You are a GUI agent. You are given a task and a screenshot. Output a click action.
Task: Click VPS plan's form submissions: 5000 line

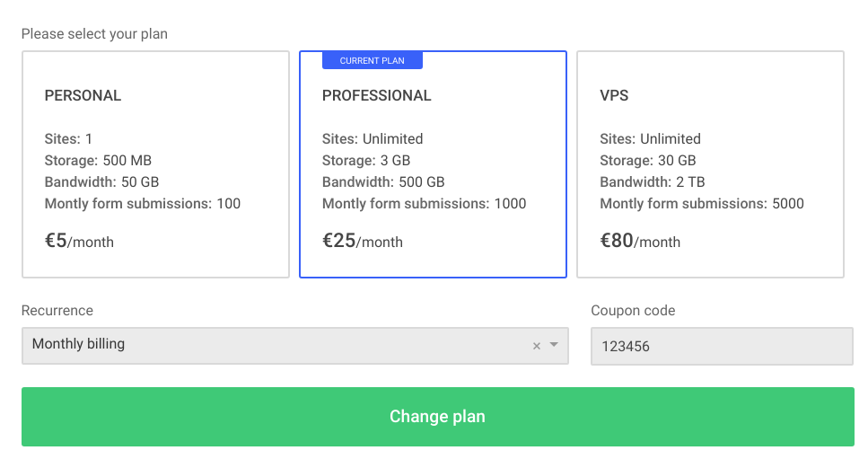coord(701,203)
